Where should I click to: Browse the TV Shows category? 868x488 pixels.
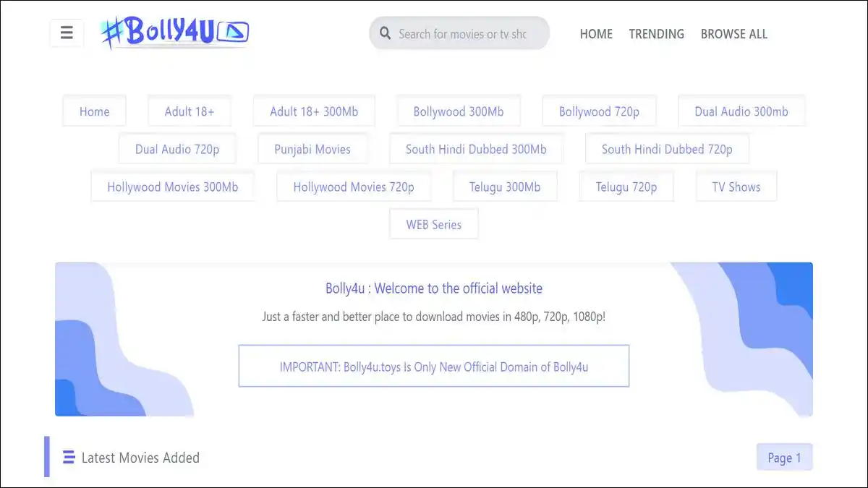pyautogui.click(x=736, y=187)
